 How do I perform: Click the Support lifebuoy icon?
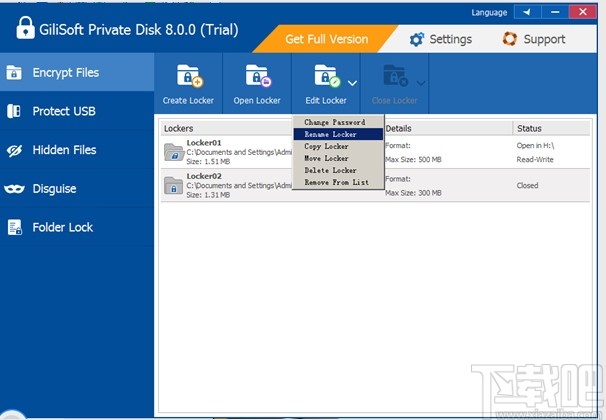pos(509,39)
